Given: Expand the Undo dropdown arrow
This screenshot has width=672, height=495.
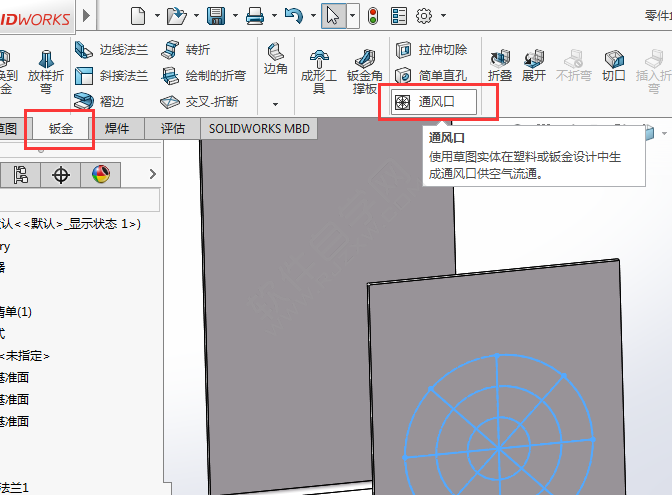Looking at the screenshot, I should [x=312, y=16].
